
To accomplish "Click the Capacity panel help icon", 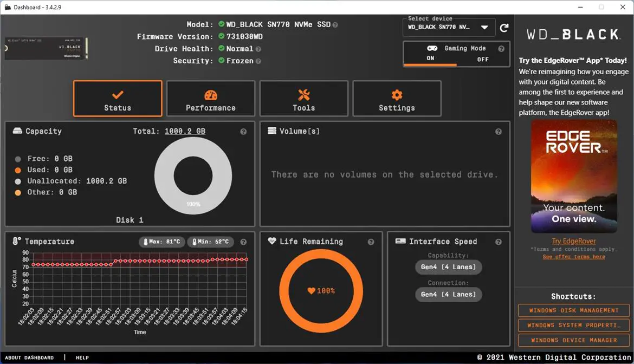I will [243, 132].
